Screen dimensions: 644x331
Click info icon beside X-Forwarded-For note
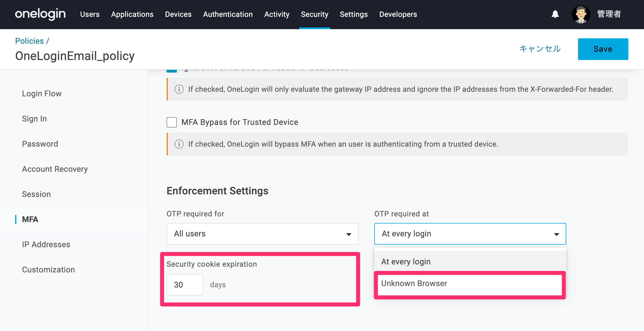pyautogui.click(x=179, y=89)
